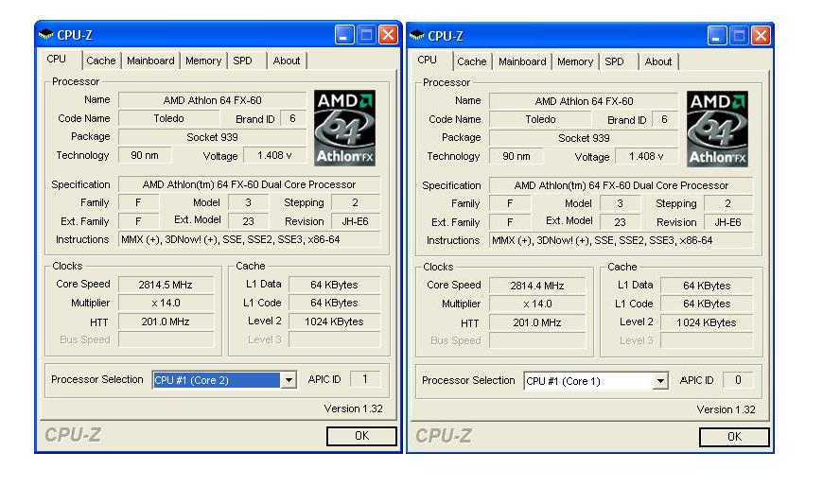Click the AMD Athlon FX logo in left window
This screenshot has width=823, height=504.
[344, 128]
